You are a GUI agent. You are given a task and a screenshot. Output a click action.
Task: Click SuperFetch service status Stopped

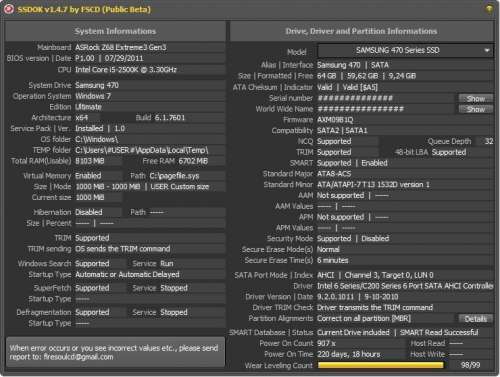click(x=174, y=288)
